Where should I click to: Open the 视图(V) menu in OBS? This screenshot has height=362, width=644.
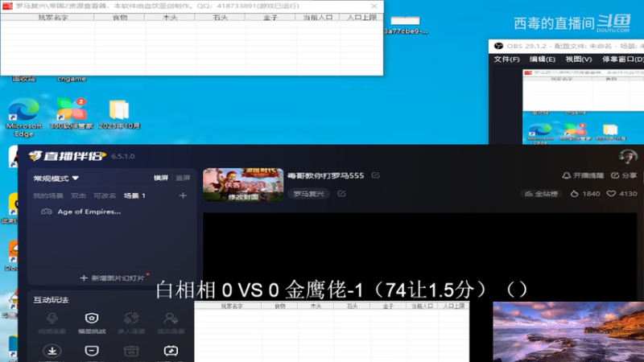point(579,60)
